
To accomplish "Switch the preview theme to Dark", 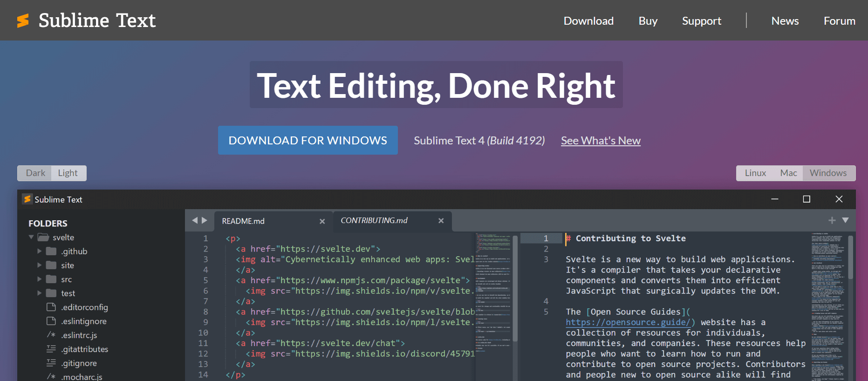I will click(35, 173).
